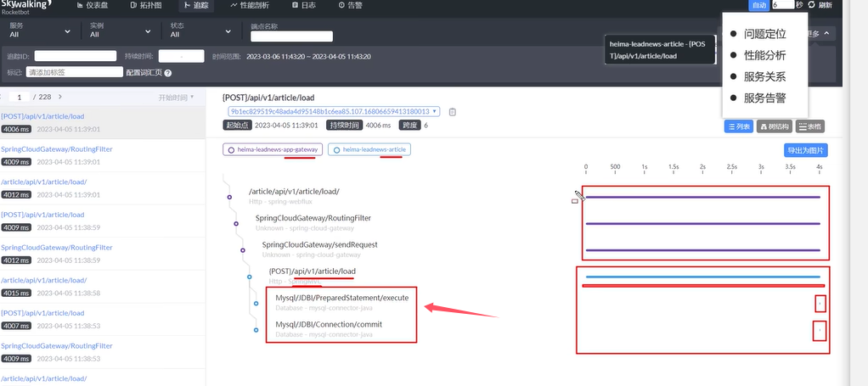Focus the 追踪ID input field
868x386 pixels.
[x=76, y=56]
